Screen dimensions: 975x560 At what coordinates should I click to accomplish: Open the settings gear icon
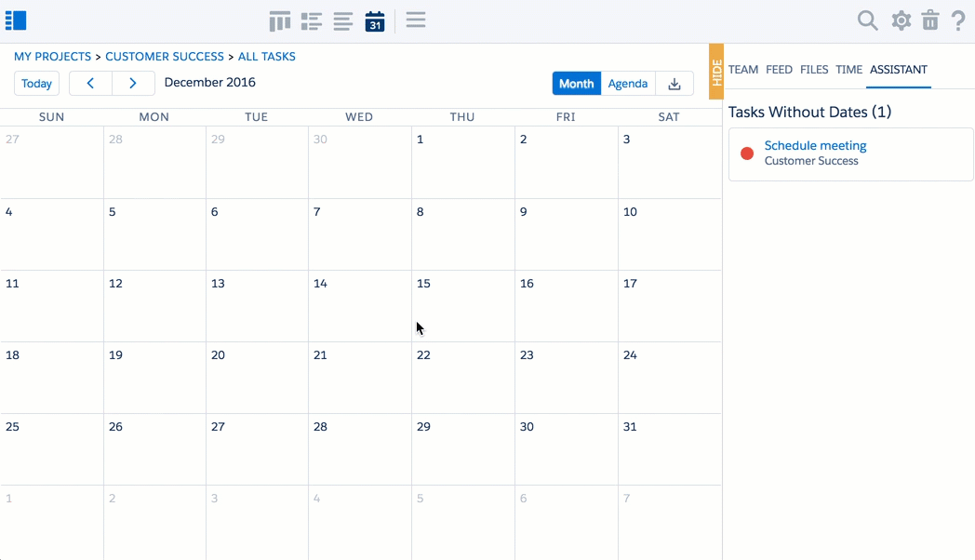(x=901, y=20)
